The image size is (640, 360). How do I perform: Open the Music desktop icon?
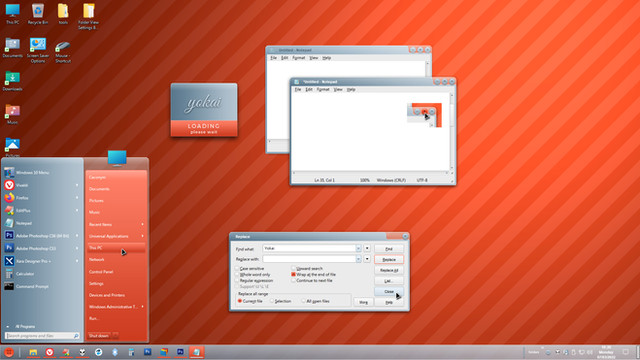(12, 114)
